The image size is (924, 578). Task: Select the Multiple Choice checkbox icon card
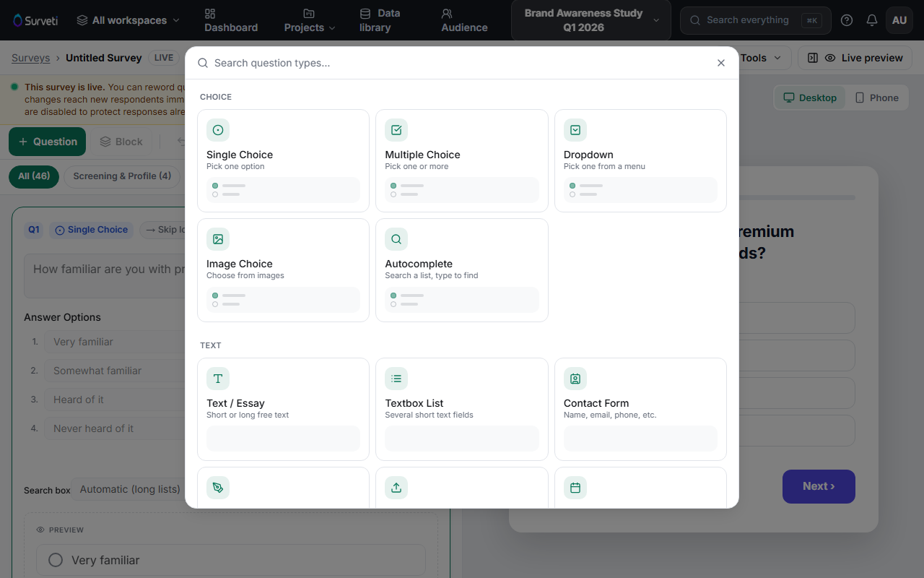click(396, 130)
